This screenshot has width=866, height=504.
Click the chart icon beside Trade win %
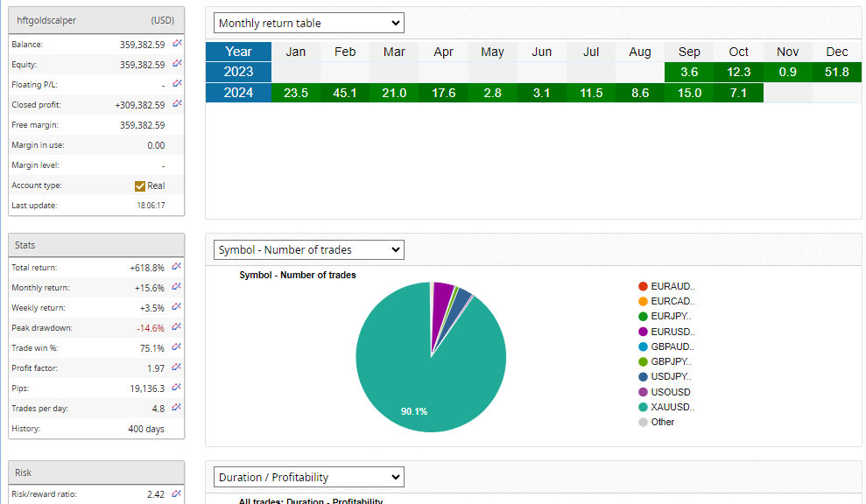[x=177, y=346]
